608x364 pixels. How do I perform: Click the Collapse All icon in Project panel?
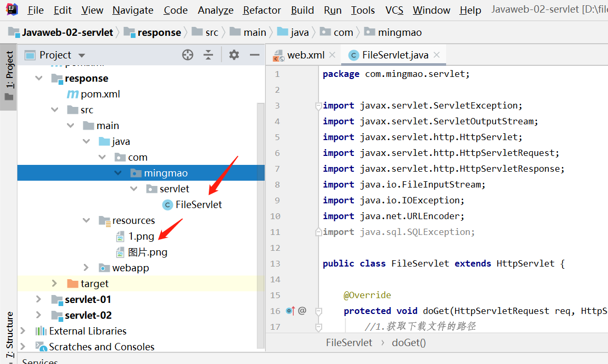(x=208, y=55)
